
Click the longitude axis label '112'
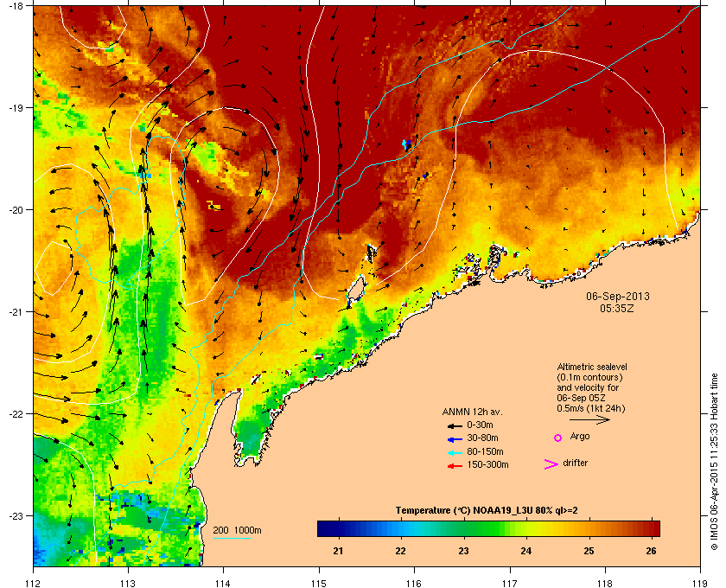[x=34, y=584]
